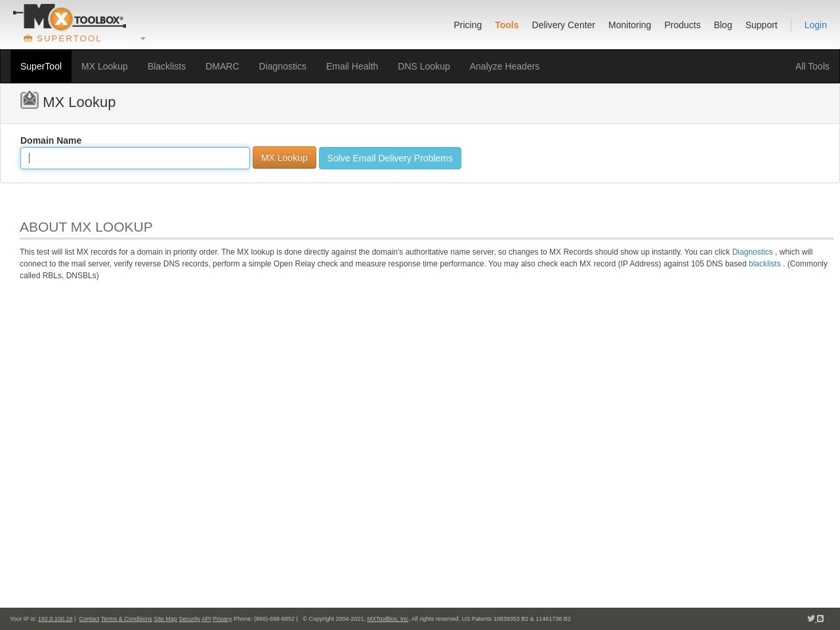Switch to the Blacklists tab

pos(167,66)
